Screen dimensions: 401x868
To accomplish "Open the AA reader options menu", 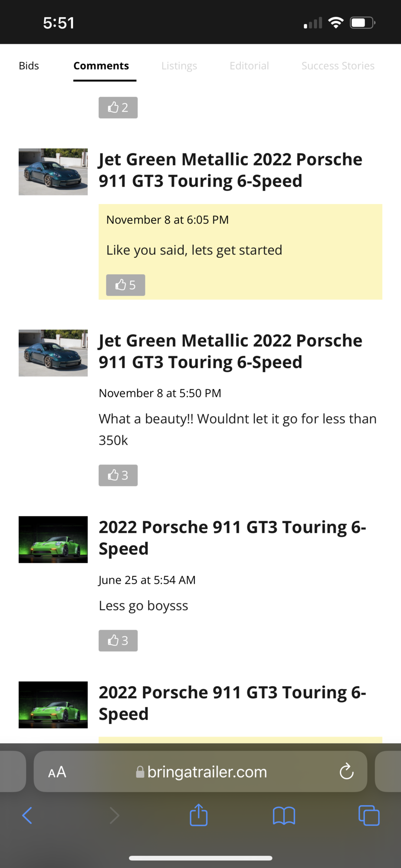I will (x=57, y=772).
